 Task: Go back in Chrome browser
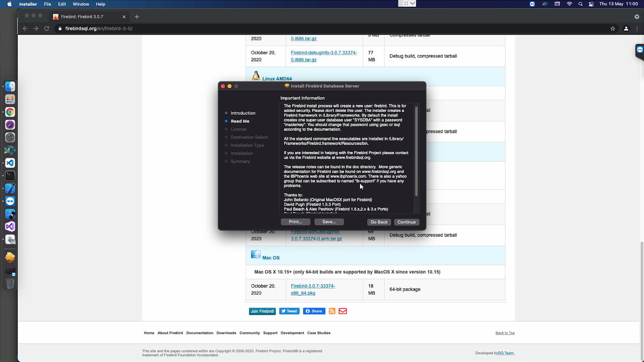pos(25,29)
